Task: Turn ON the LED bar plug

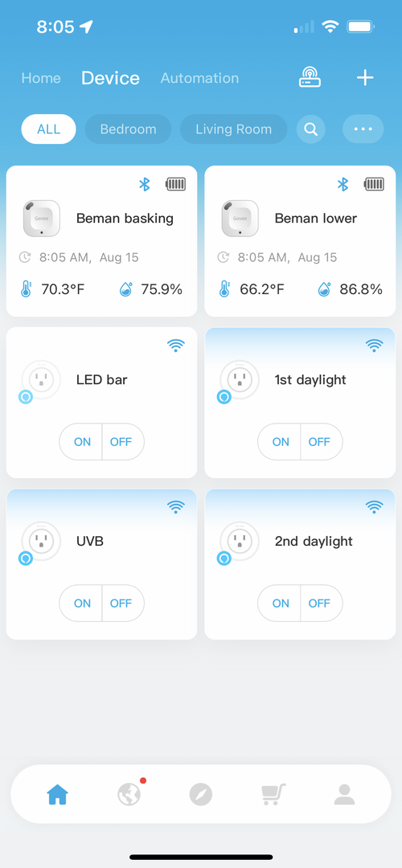Action: [x=81, y=442]
